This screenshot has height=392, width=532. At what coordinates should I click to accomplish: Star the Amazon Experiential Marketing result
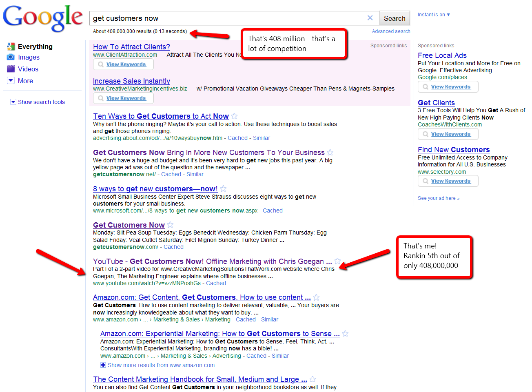(x=345, y=334)
